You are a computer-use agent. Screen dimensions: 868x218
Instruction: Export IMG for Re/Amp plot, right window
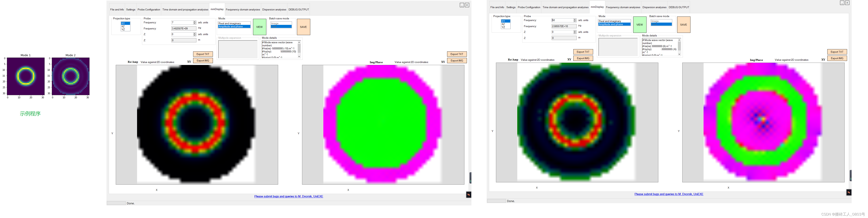point(583,58)
